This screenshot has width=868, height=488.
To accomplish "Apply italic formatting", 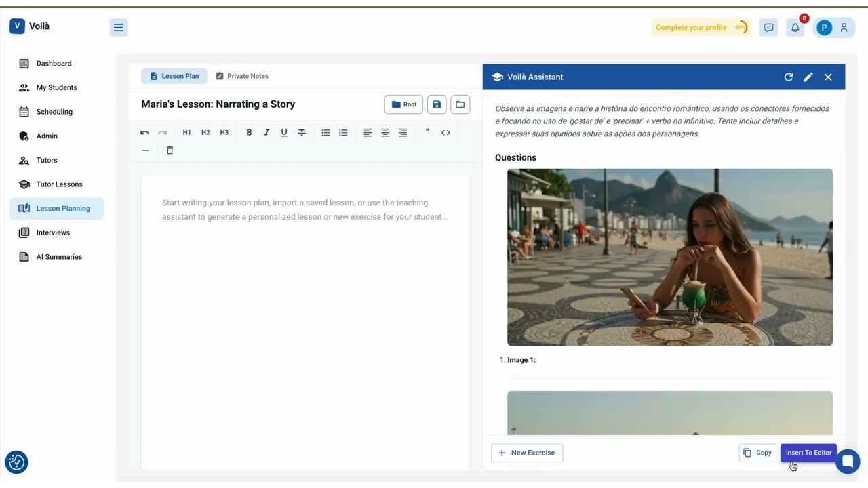I will click(267, 133).
